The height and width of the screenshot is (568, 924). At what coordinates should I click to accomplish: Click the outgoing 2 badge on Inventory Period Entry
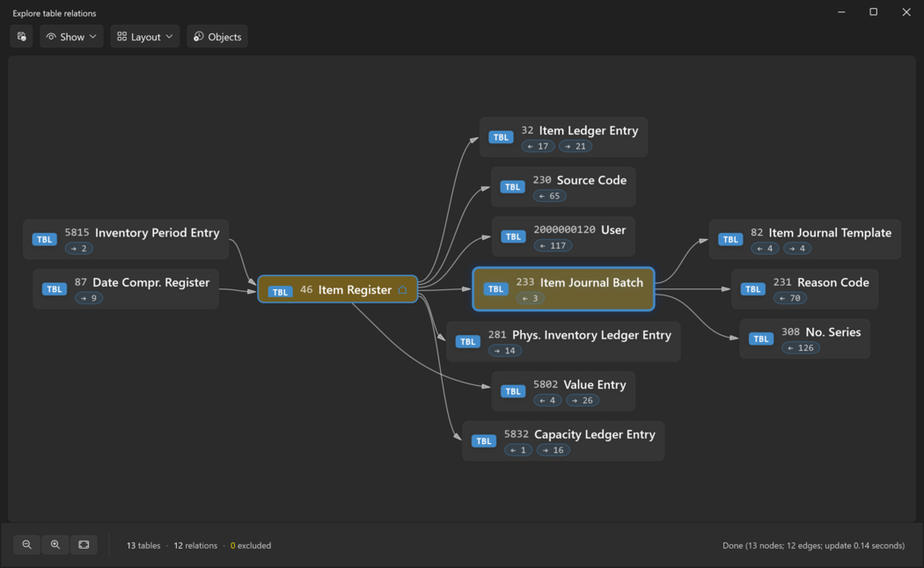[79, 248]
